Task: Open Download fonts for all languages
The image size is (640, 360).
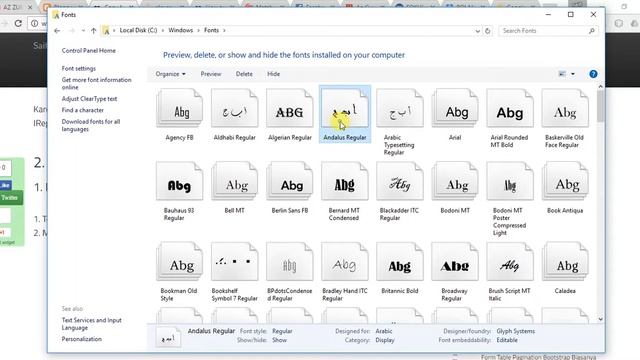Action: 91,125
